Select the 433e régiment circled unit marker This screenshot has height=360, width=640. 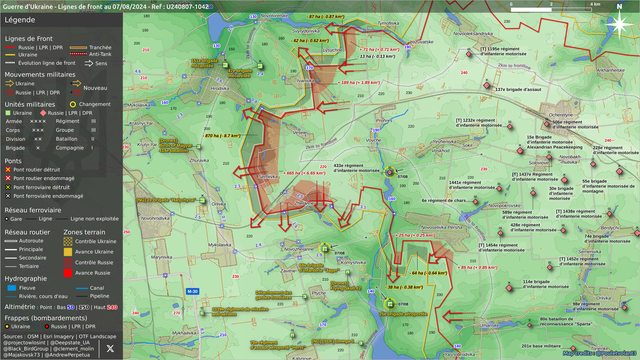tap(390, 172)
